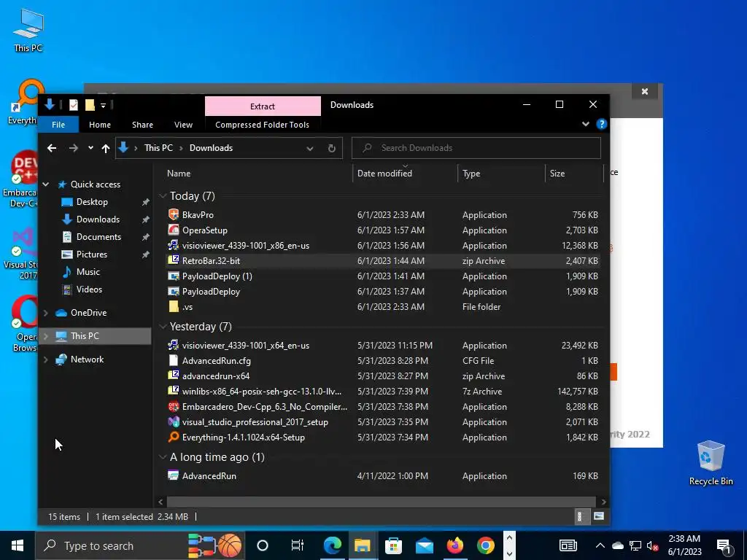Open the BkavPro application file
The height and width of the screenshot is (560, 747).
tap(198, 215)
